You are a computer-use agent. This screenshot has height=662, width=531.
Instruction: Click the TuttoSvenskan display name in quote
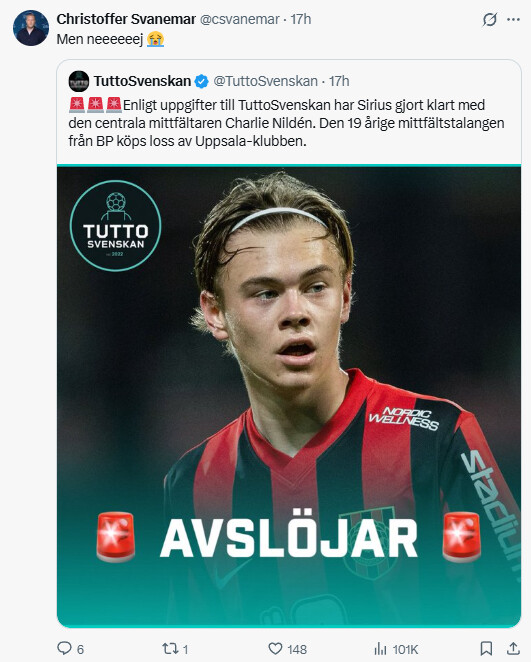[x=142, y=81]
